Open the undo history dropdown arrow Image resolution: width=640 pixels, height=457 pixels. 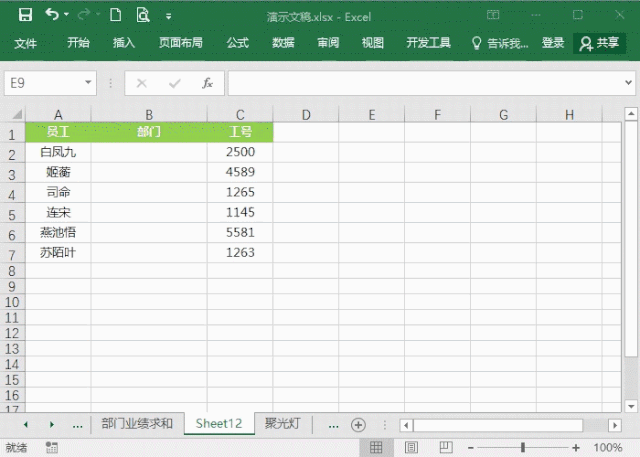[66, 15]
